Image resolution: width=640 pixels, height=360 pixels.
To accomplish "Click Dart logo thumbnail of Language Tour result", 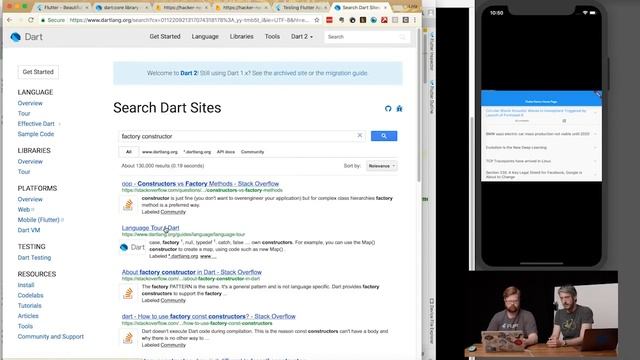I will click(x=133, y=247).
